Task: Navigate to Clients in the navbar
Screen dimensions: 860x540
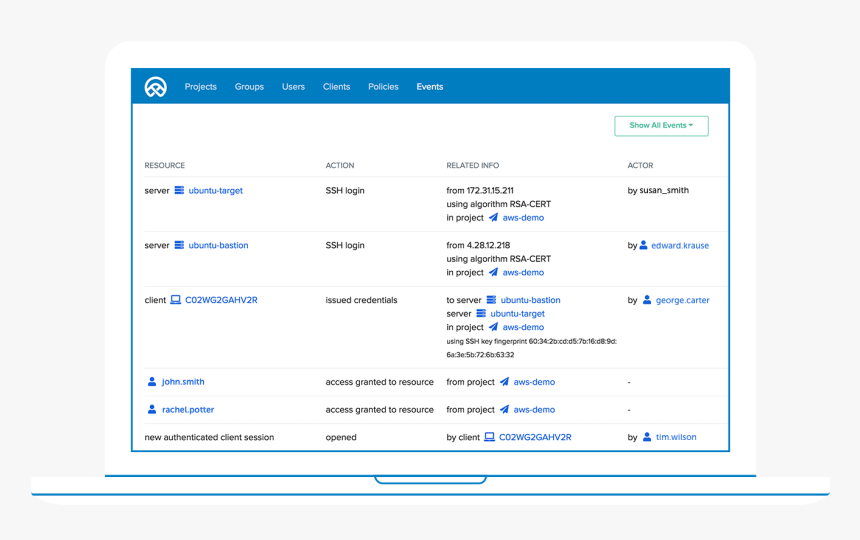Action: 336,87
